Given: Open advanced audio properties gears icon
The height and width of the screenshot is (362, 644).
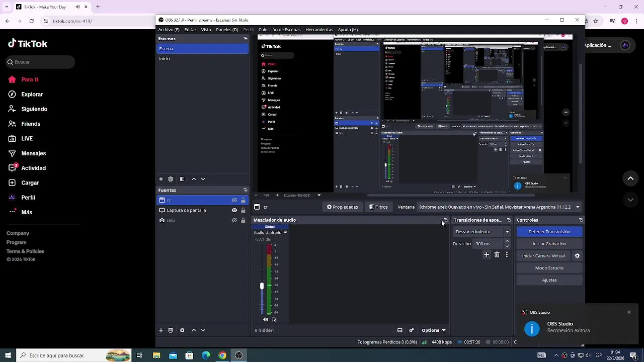Looking at the screenshot, I should pos(412,330).
